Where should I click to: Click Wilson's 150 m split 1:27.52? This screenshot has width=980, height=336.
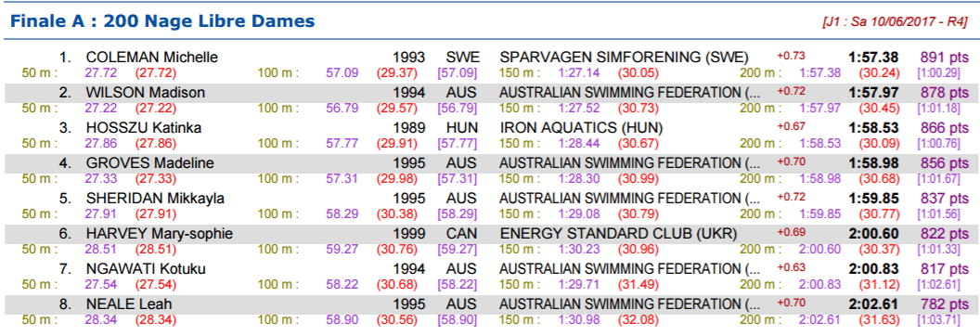(x=579, y=109)
